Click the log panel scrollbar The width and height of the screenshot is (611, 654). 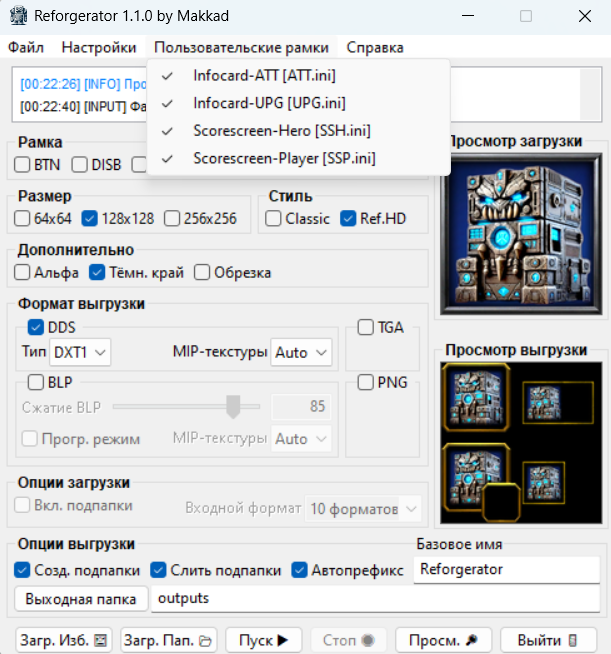[x=590, y=94]
